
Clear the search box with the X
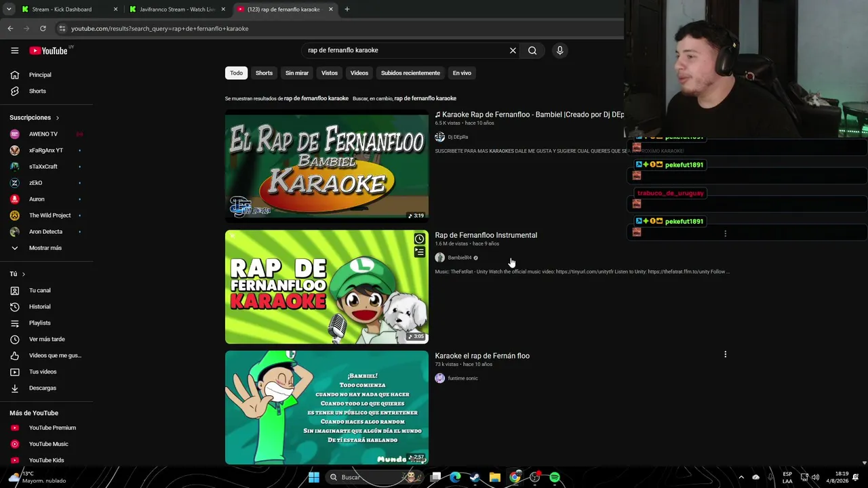coord(513,50)
